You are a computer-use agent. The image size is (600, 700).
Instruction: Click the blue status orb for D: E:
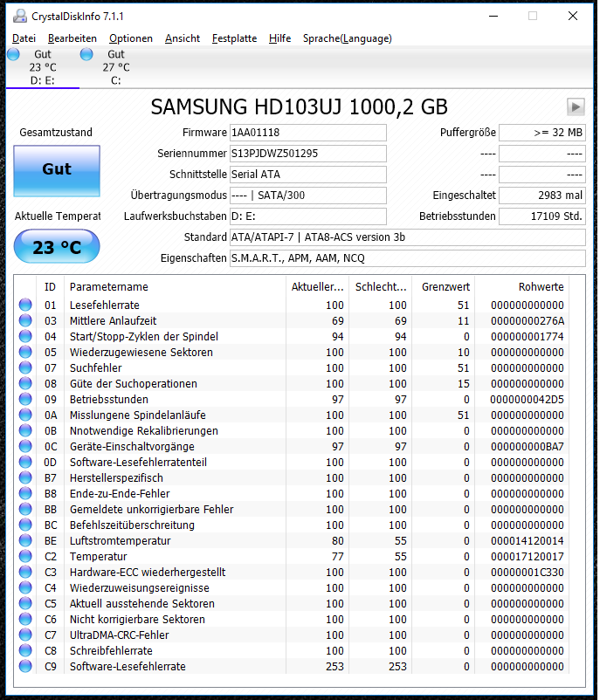point(14,54)
